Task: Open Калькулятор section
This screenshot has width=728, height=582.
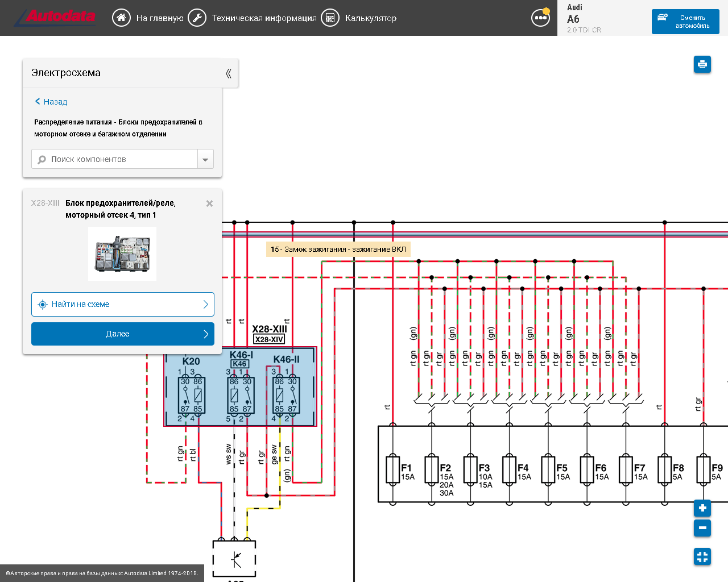Action: pyautogui.click(x=371, y=18)
